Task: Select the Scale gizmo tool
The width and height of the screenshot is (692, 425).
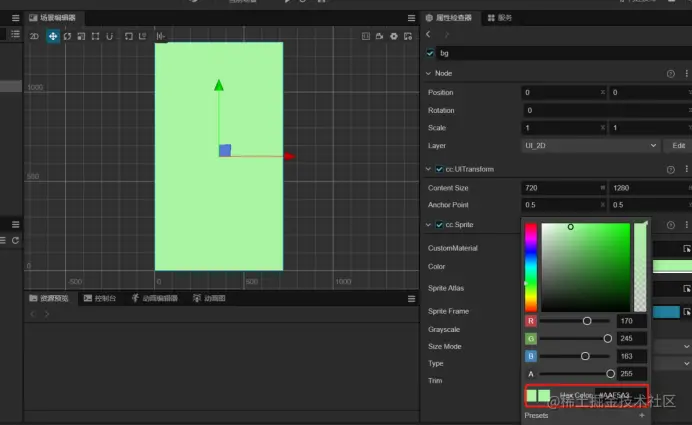Action: 81,36
